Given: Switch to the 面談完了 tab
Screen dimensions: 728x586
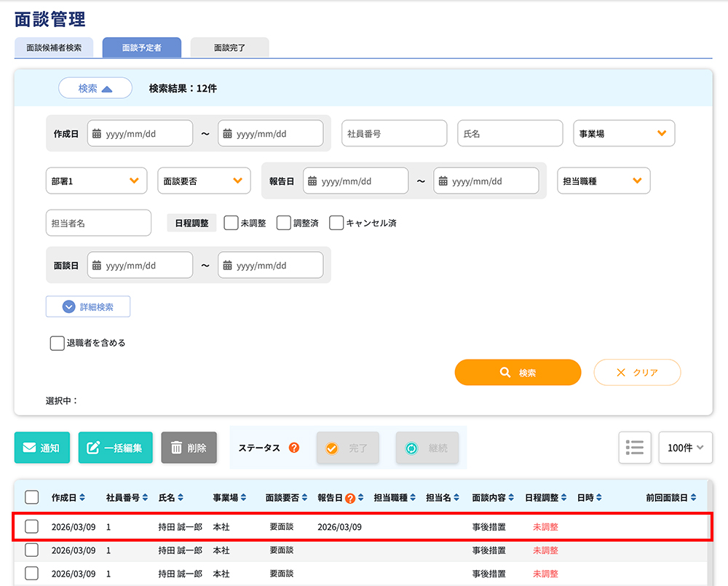Looking at the screenshot, I should [229, 47].
